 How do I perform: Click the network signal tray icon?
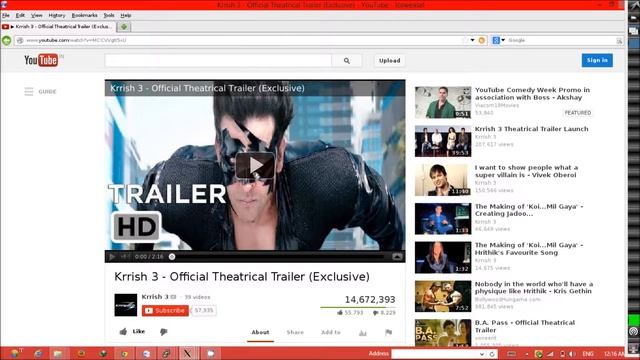550,354
